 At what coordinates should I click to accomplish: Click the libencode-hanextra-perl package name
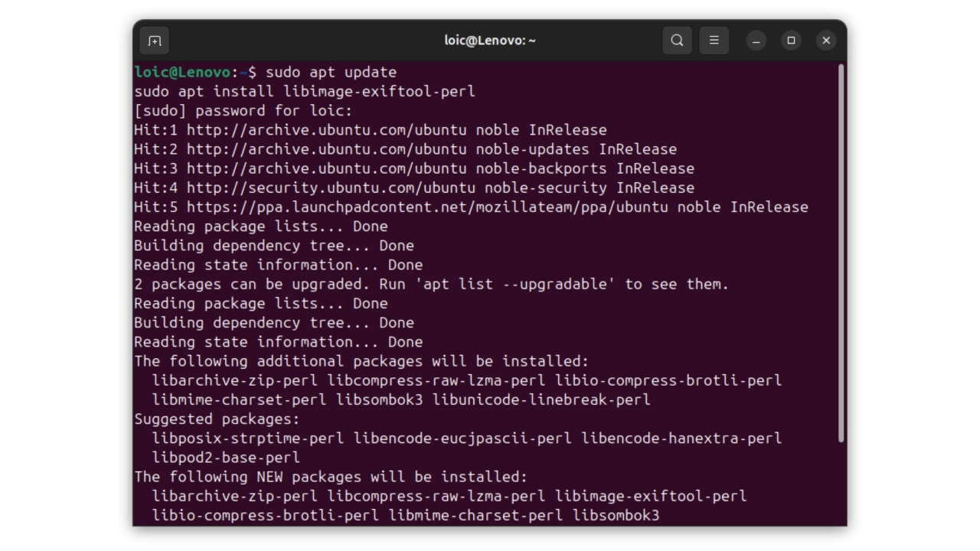point(681,439)
